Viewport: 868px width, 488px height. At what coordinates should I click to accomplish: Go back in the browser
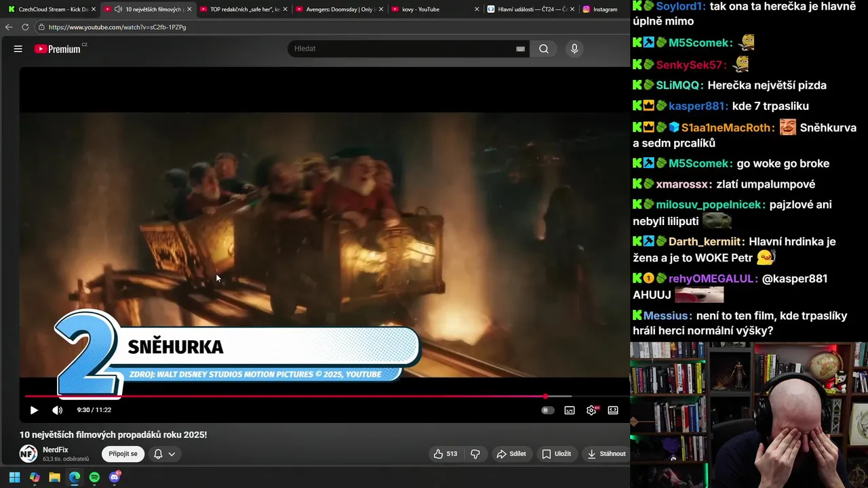9,27
